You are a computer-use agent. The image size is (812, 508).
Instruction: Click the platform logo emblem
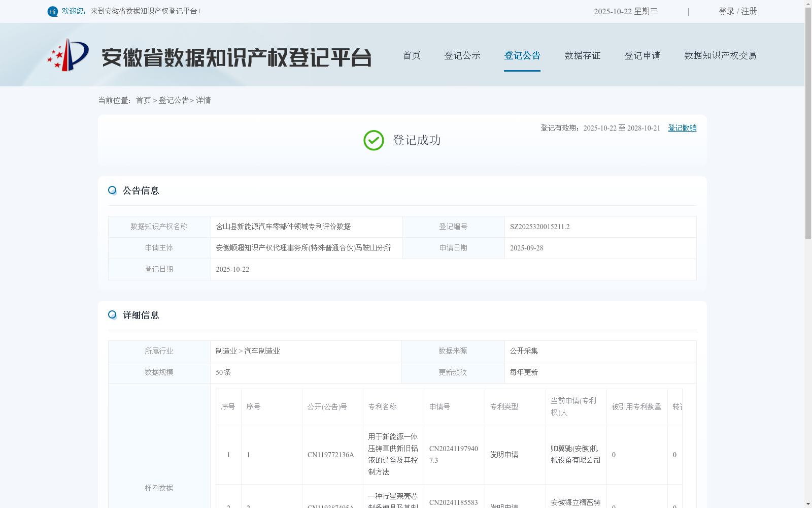pyautogui.click(x=68, y=55)
